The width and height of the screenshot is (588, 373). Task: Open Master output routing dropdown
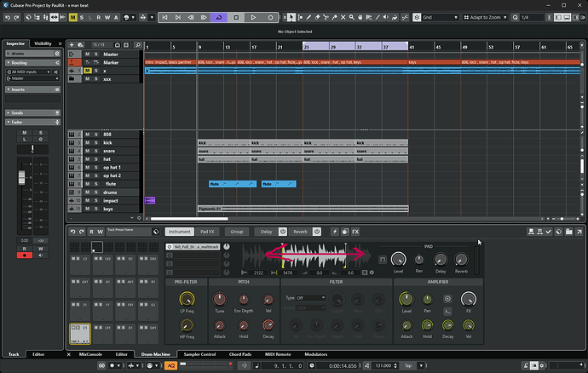[x=32, y=78]
